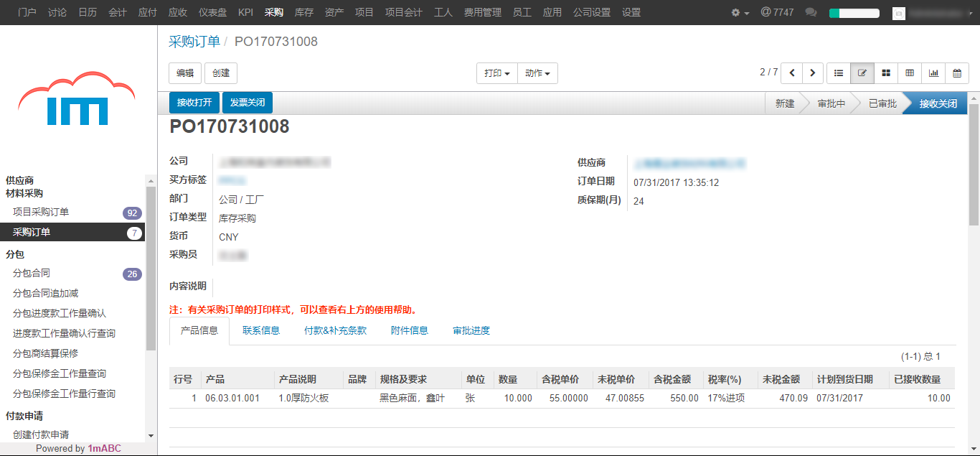Screen dimensions: 980x456
Task: Open the 打印 dropdown
Action: (497, 73)
